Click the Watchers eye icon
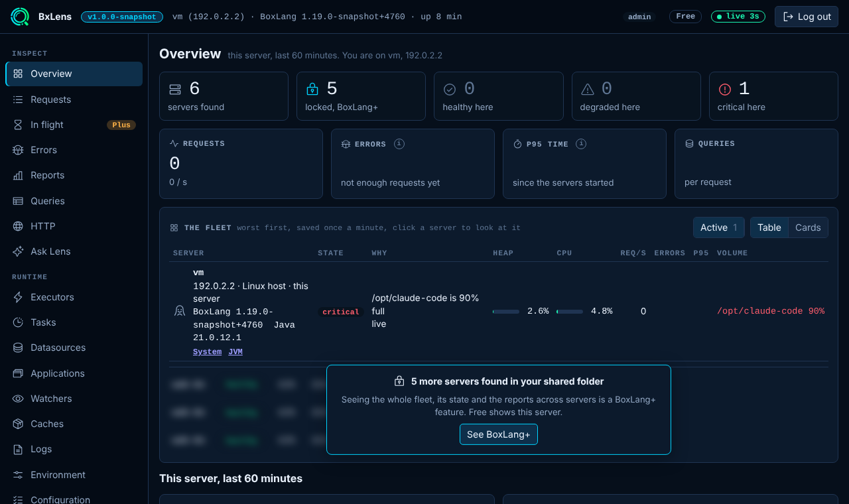 tap(18, 399)
